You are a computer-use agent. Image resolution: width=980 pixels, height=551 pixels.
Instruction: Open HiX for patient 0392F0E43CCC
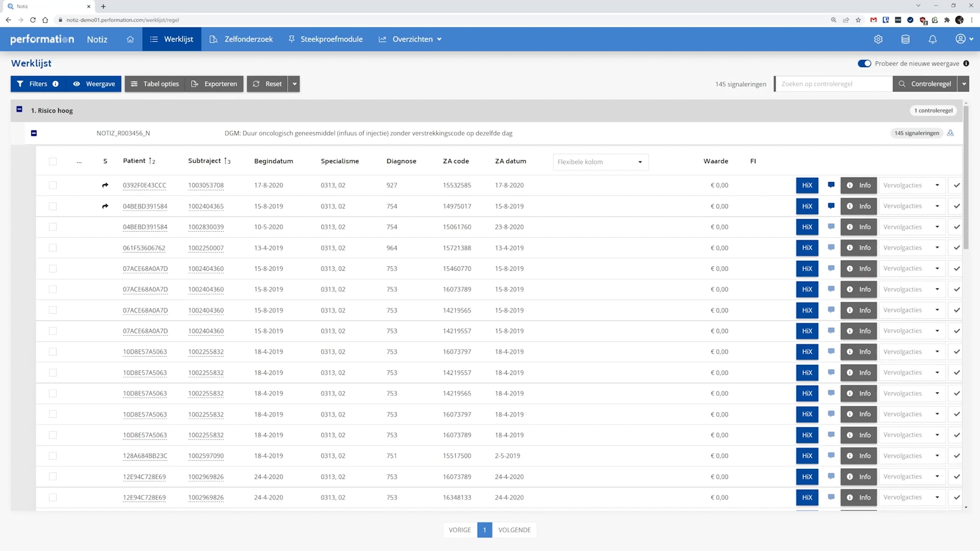[x=807, y=185]
